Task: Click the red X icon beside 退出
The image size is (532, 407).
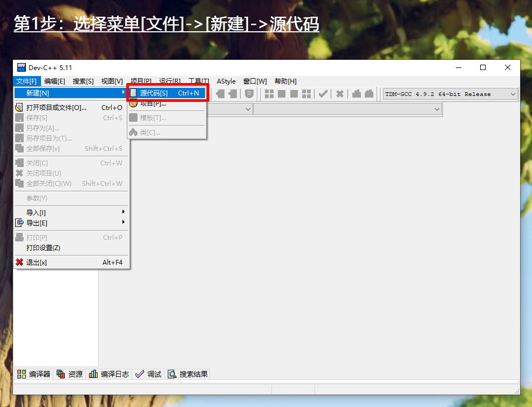Action: (19, 262)
